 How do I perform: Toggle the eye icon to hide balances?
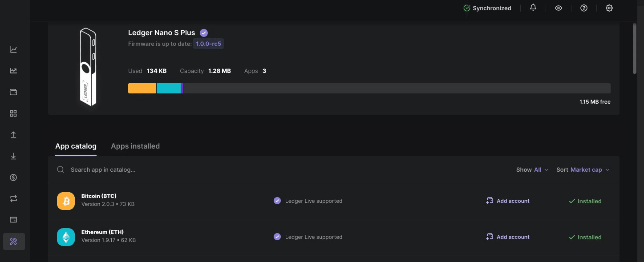559,8
